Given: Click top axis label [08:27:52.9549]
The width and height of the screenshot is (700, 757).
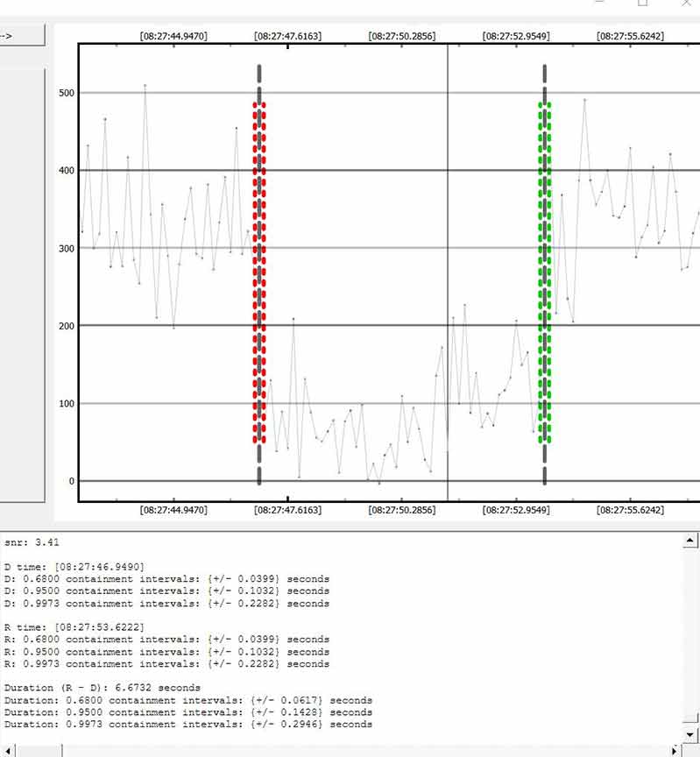Looking at the screenshot, I should coord(516,36).
